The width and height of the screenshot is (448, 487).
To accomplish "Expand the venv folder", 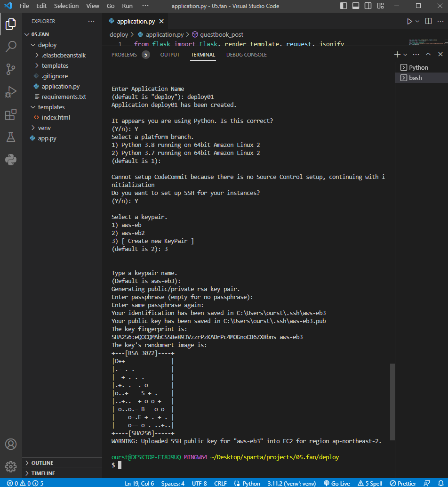I will click(62, 128).
